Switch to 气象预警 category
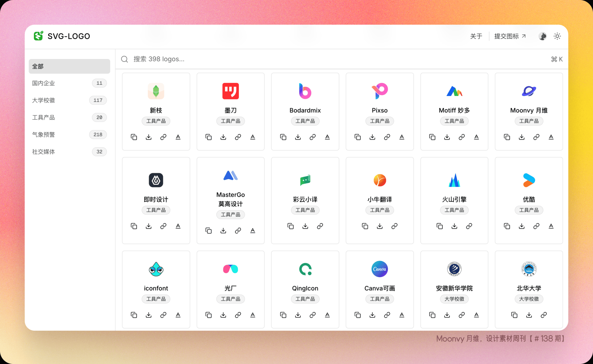Screen dimensions: 593x364 click(x=69, y=135)
